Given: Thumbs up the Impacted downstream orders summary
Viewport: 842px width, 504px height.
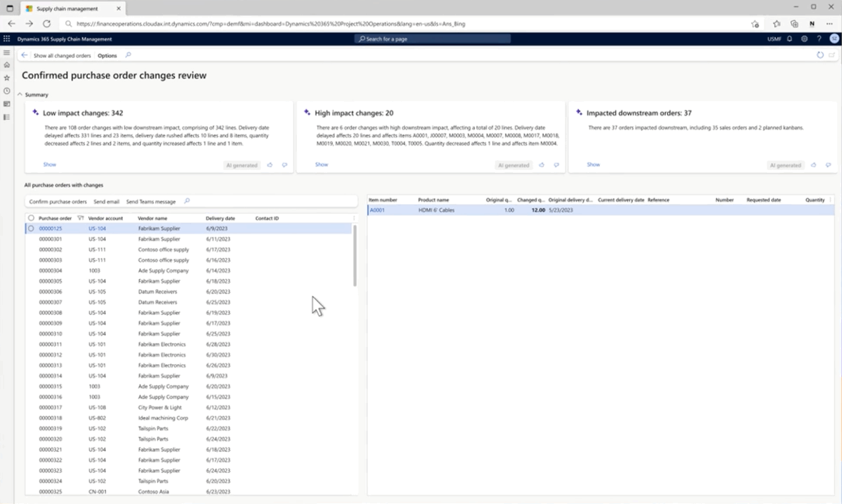Looking at the screenshot, I should (813, 165).
